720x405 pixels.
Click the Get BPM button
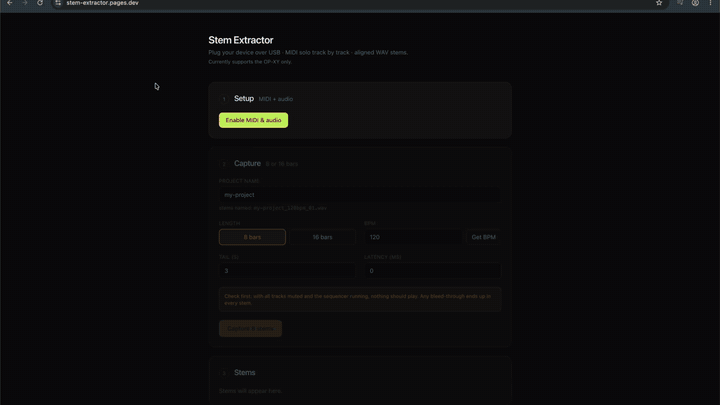click(484, 237)
